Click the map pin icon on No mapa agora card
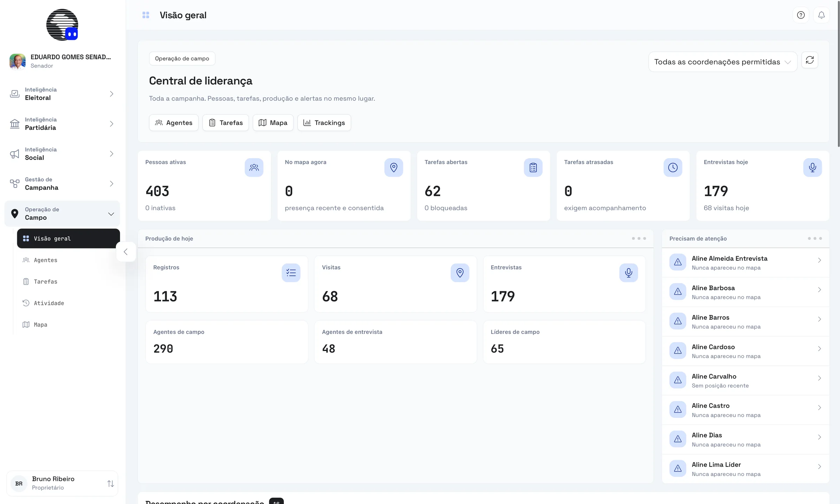The image size is (840, 504). 394,168
